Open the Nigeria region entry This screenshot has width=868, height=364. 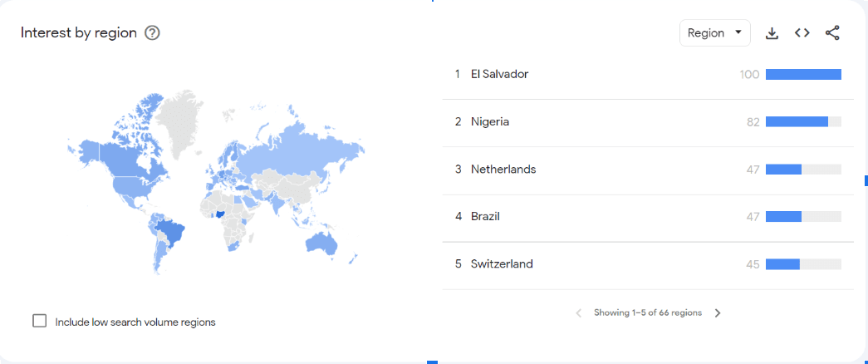[x=489, y=121]
